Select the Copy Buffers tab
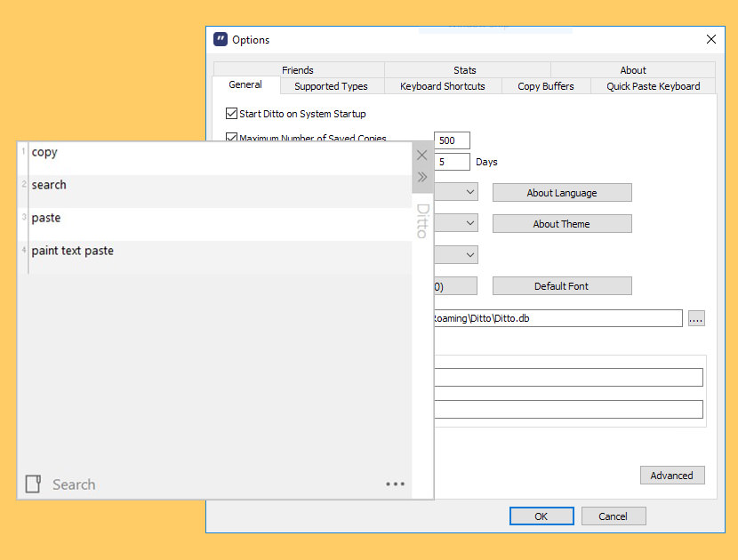 click(x=546, y=86)
